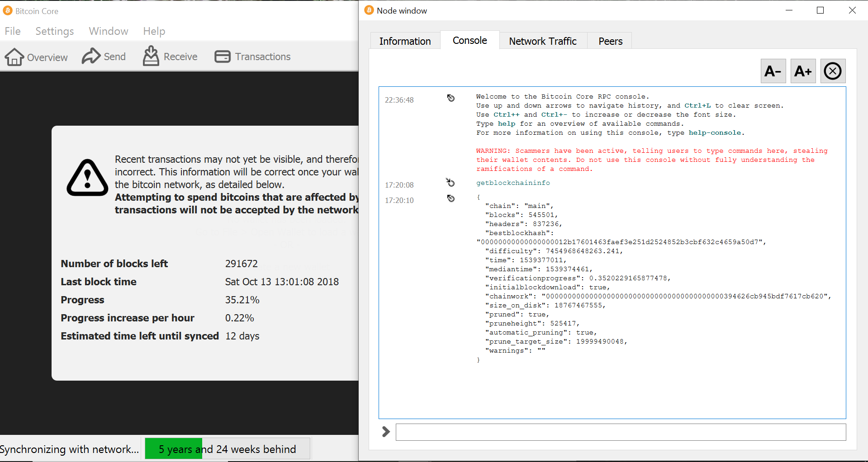868x462 pixels.
Task: Click the progress increase per hour 0.22%
Action: [x=240, y=318]
